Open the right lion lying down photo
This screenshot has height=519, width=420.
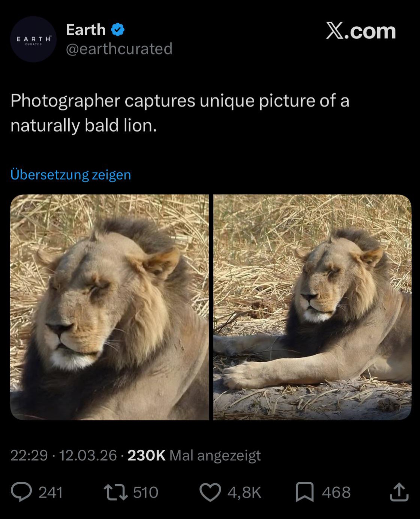pos(312,307)
